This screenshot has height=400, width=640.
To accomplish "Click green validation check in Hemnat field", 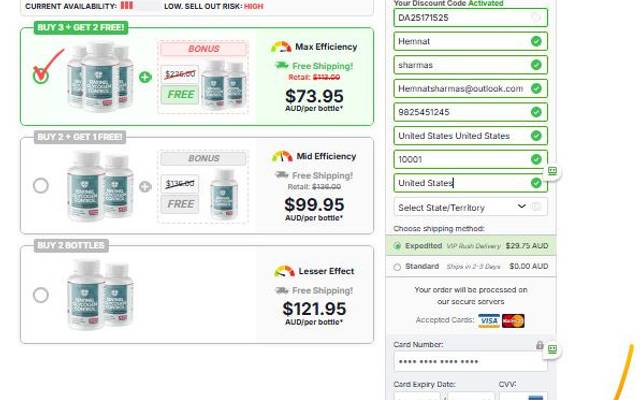I will coord(536,41).
